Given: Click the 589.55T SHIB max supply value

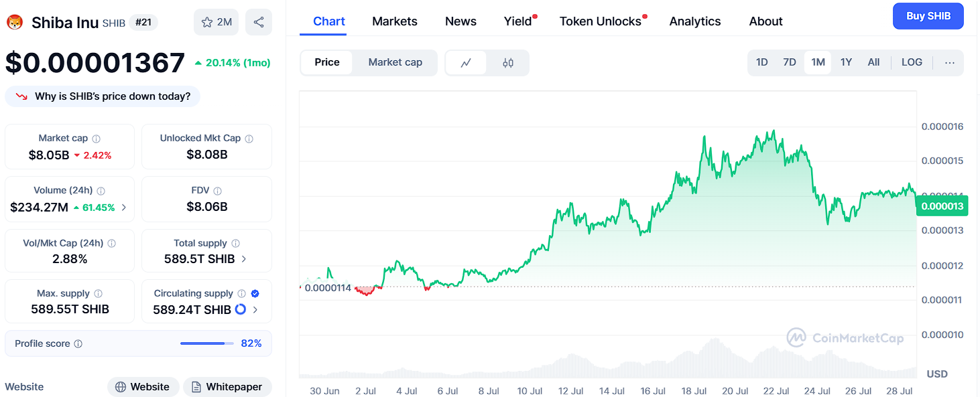Looking at the screenshot, I should pyautogui.click(x=70, y=309).
